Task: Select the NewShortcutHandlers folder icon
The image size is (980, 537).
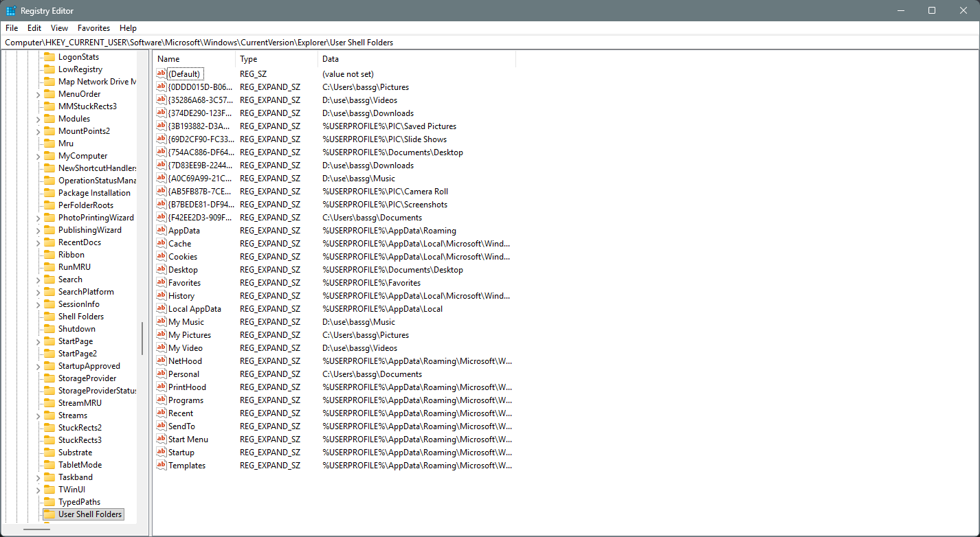Action: [x=49, y=168]
